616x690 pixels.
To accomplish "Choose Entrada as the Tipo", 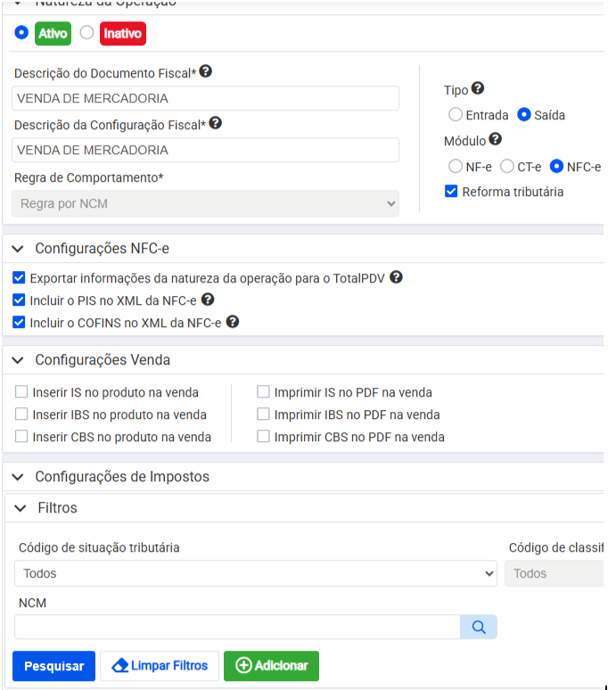I will 456,115.
